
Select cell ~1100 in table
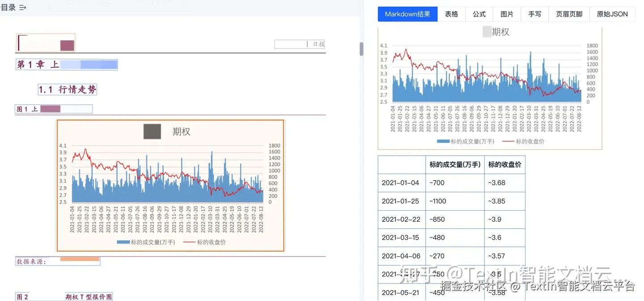point(455,201)
